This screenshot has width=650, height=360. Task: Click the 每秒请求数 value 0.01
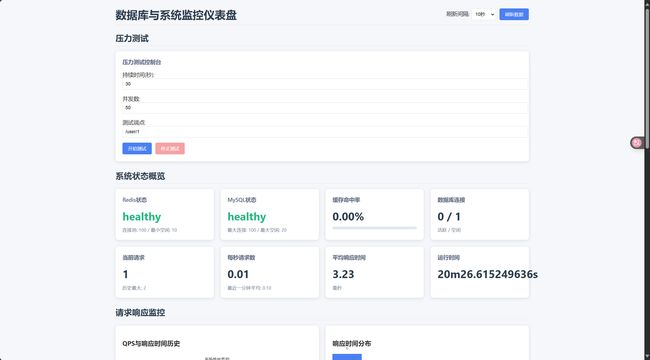(x=238, y=274)
